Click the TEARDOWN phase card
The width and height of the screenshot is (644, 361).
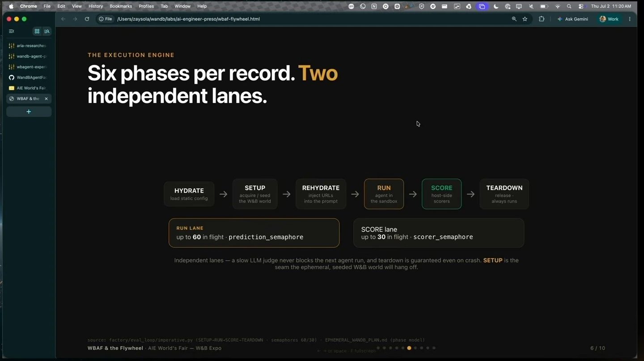point(504,194)
